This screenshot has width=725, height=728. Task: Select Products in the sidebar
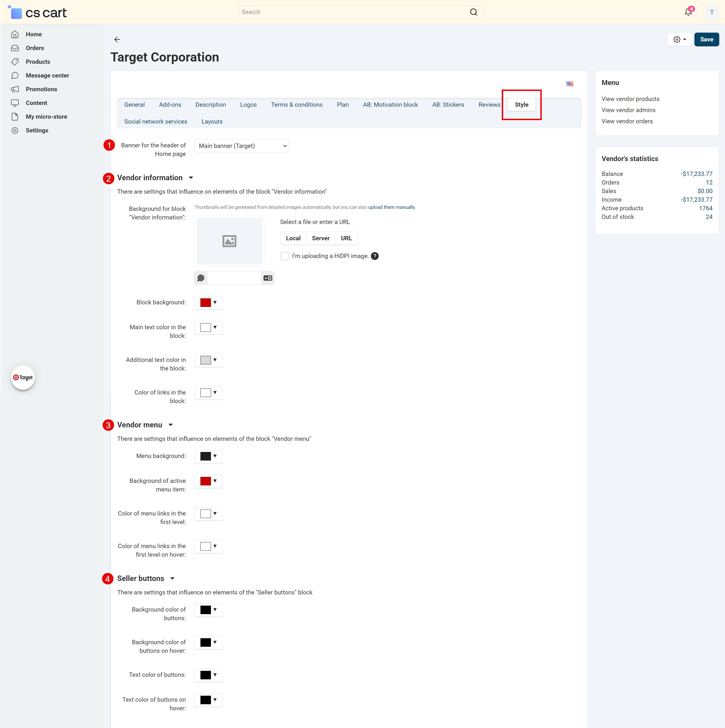pyautogui.click(x=38, y=62)
